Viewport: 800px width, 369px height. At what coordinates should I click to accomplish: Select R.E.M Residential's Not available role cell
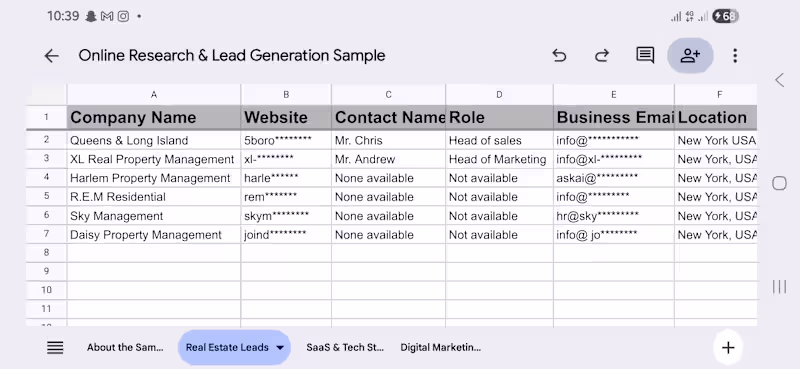[x=499, y=197]
